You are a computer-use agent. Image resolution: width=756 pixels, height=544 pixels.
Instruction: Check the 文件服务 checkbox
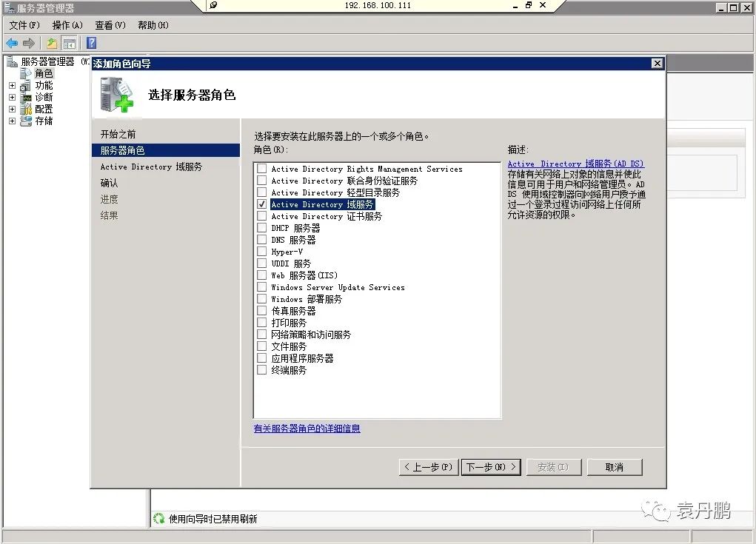262,346
